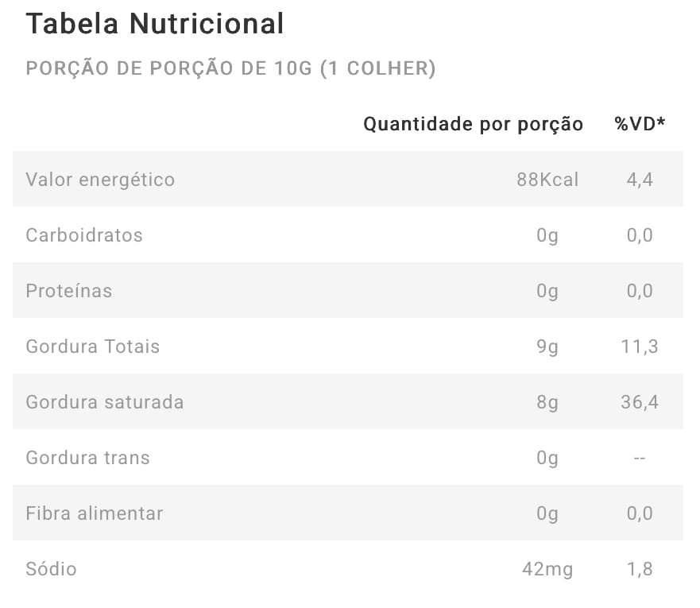This screenshot has height=608, width=700.
Task: Select the Proteínas row label
Action: (69, 291)
